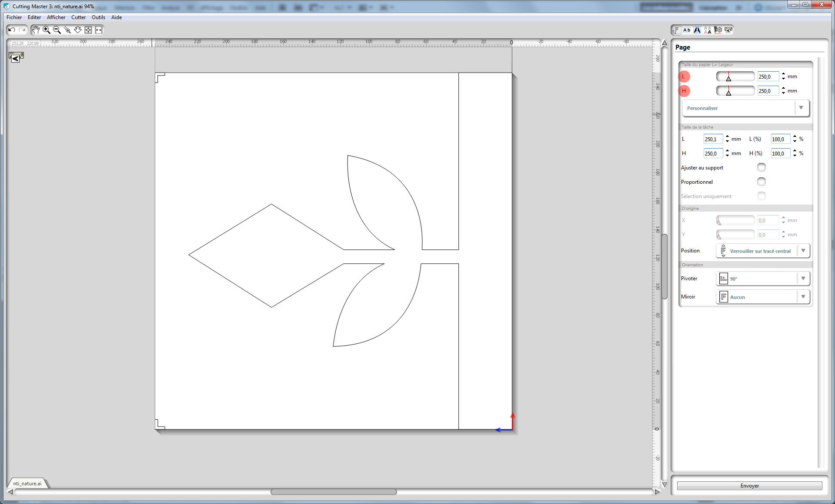The image size is (835, 504).
Task: Click the Envoyer button
Action: (749, 486)
